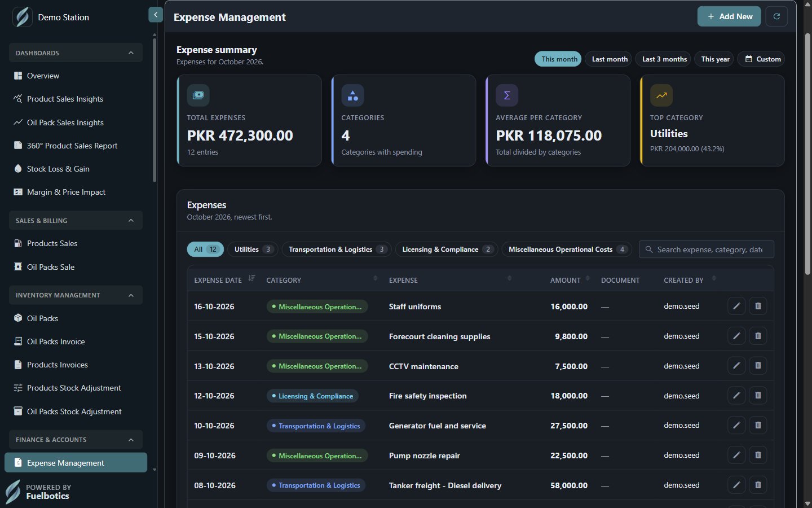Click the Licensing & Compliance tag in row 12-10-2026
Image resolution: width=812 pixels, height=508 pixels.
coord(312,396)
